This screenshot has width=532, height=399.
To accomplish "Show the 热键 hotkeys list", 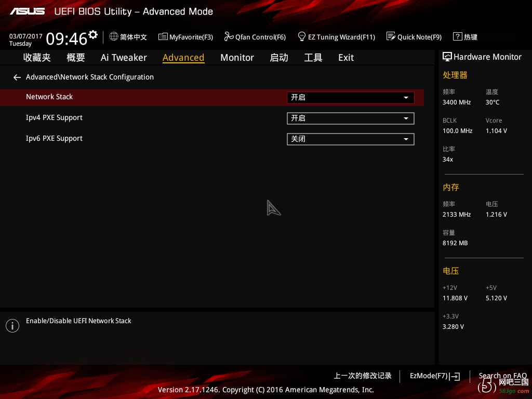I will (x=471, y=37).
